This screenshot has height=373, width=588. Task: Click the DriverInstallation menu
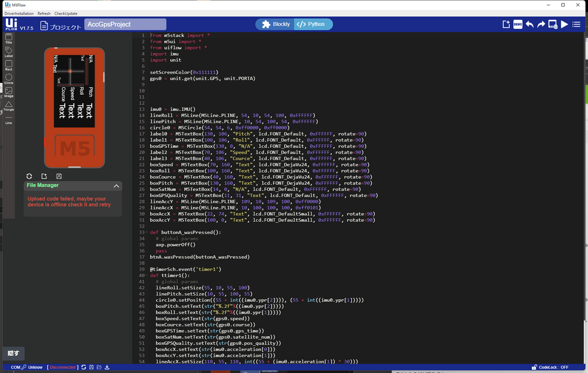[19, 14]
